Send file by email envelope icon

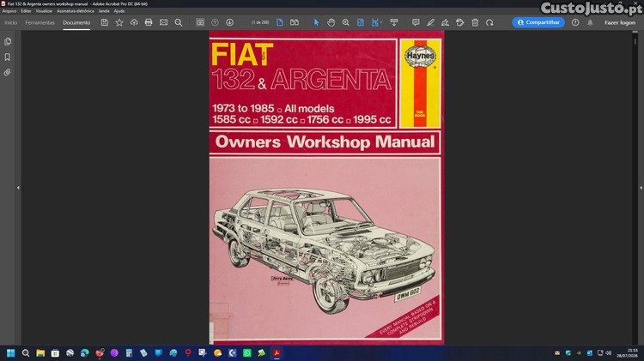(163, 22)
